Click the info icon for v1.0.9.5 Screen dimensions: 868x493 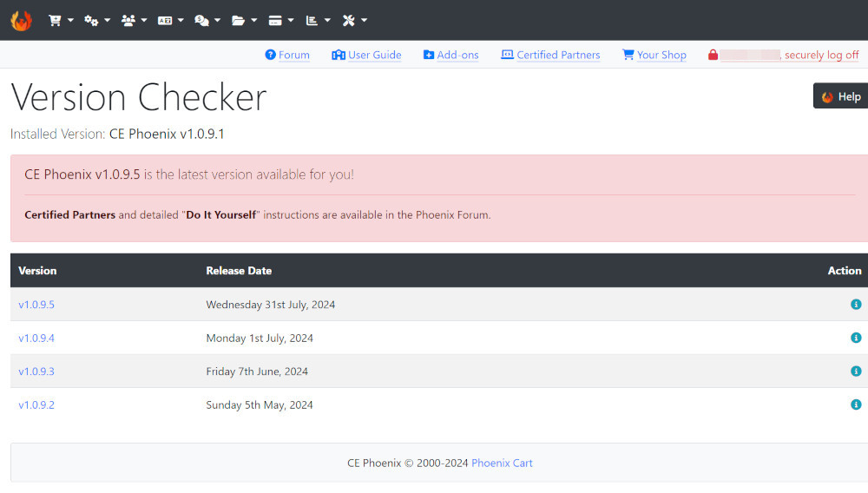856,305
